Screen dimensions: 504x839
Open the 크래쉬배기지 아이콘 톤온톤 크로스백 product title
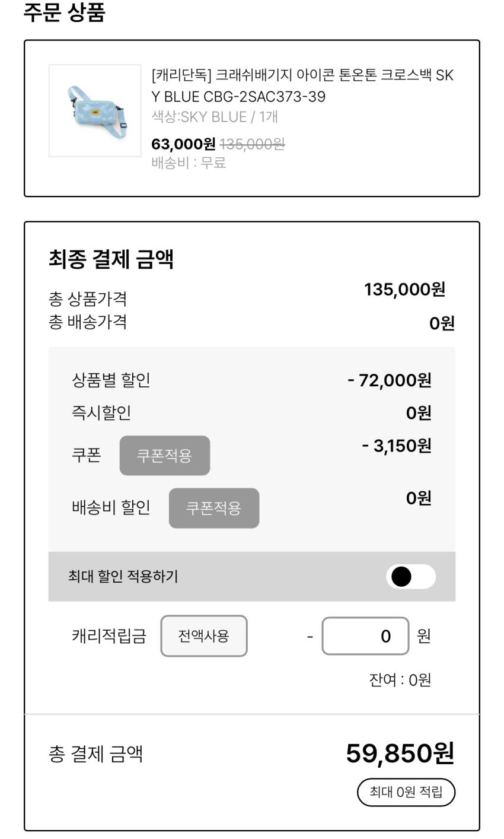click(x=302, y=85)
